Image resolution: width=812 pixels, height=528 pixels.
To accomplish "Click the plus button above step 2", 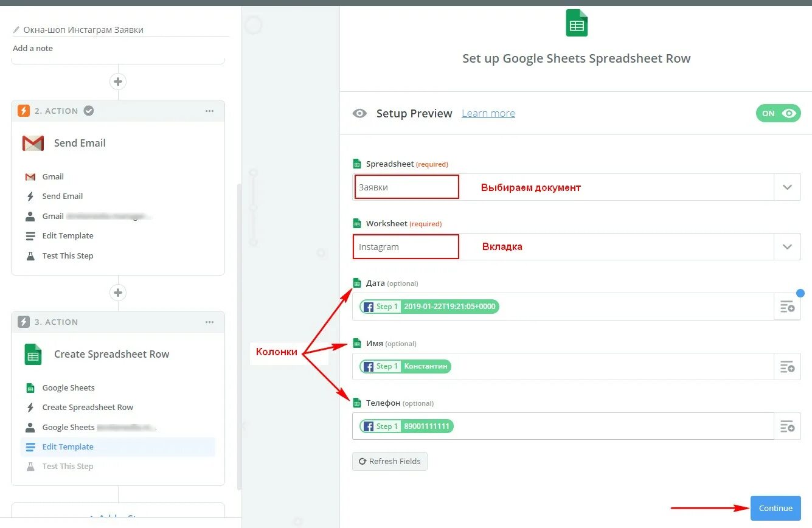I will coord(118,81).
